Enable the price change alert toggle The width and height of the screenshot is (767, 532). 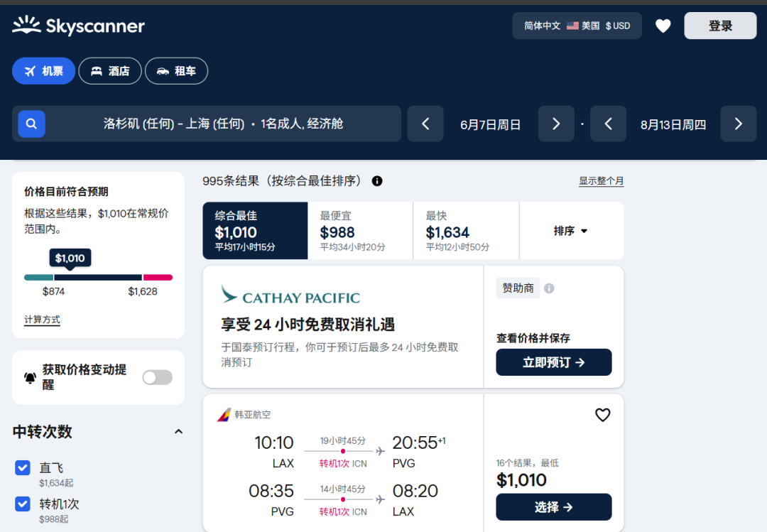pos(157,377)
